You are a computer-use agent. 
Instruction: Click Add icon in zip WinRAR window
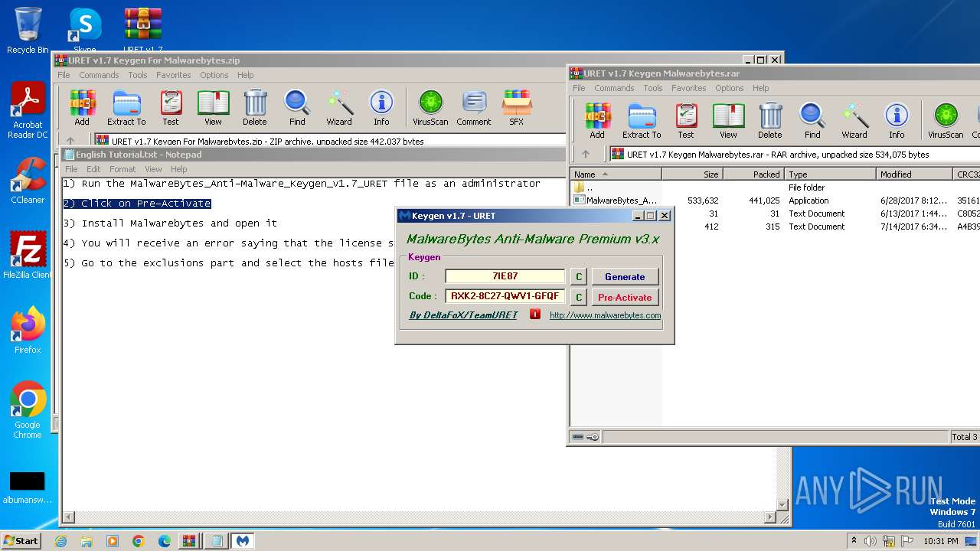click(x=82, y=107)
